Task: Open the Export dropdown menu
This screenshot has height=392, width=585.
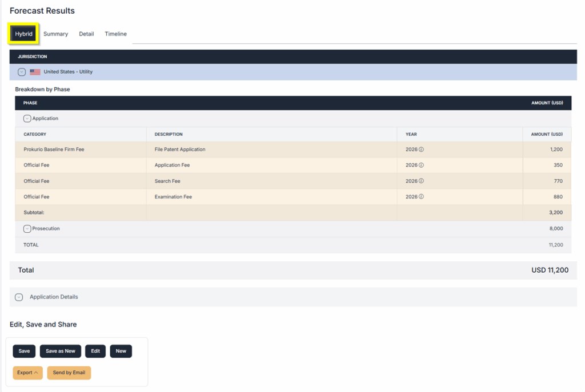Action: [28, 373]
